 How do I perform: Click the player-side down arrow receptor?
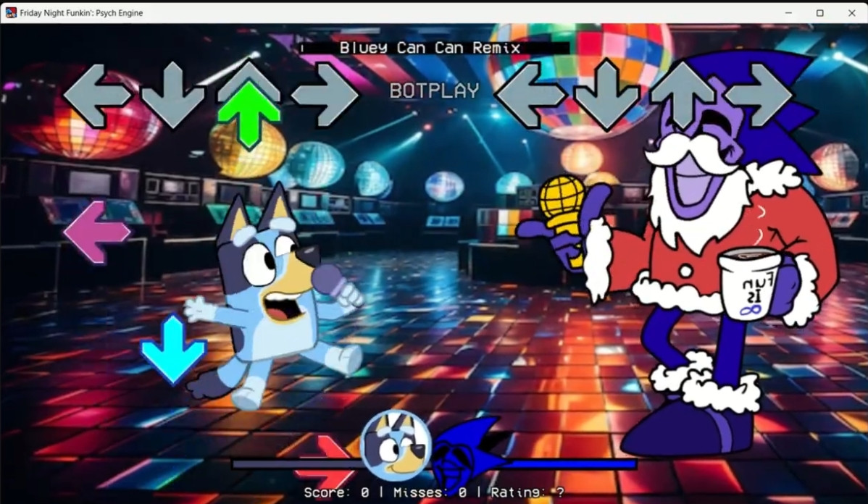click(x=173, y=95)
